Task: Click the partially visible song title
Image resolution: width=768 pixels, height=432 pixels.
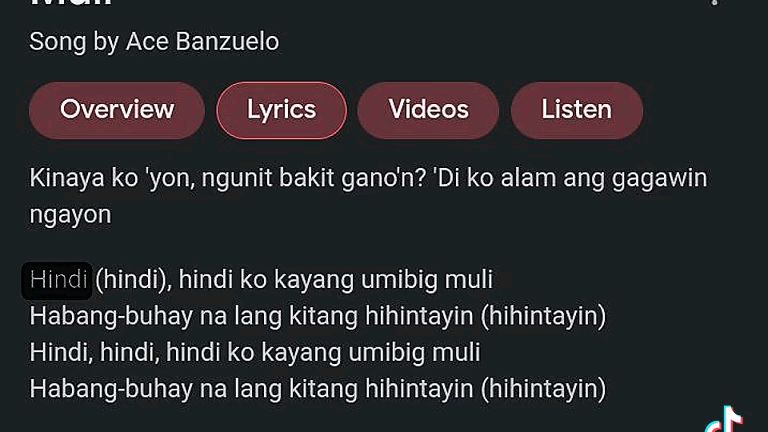Action: tap(71, 3)
